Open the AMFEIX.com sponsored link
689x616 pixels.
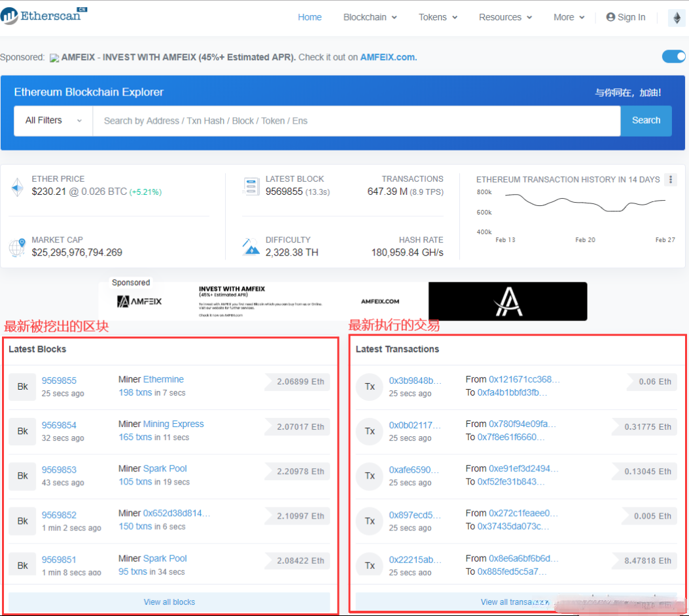(388, 58)
